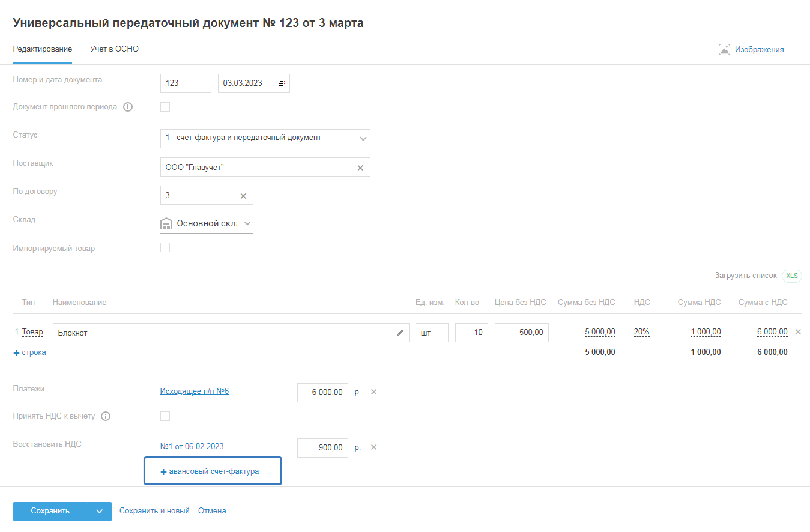810x532 pixels.
Task: Enable the Документ прошлого периода checkbox
Action: 165,107
